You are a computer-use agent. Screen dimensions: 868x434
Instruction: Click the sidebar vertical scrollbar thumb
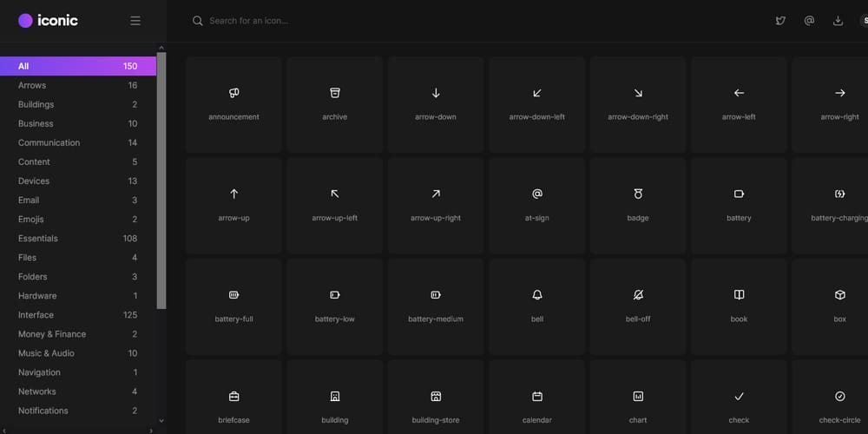pyautogui.click(x=161, y=181)
